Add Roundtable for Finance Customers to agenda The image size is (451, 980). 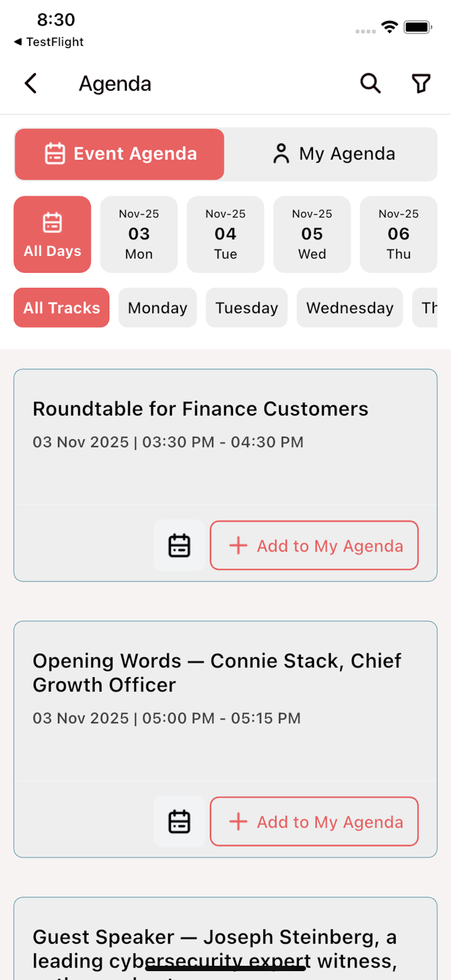pyautogui.click(x=314, y=545)
